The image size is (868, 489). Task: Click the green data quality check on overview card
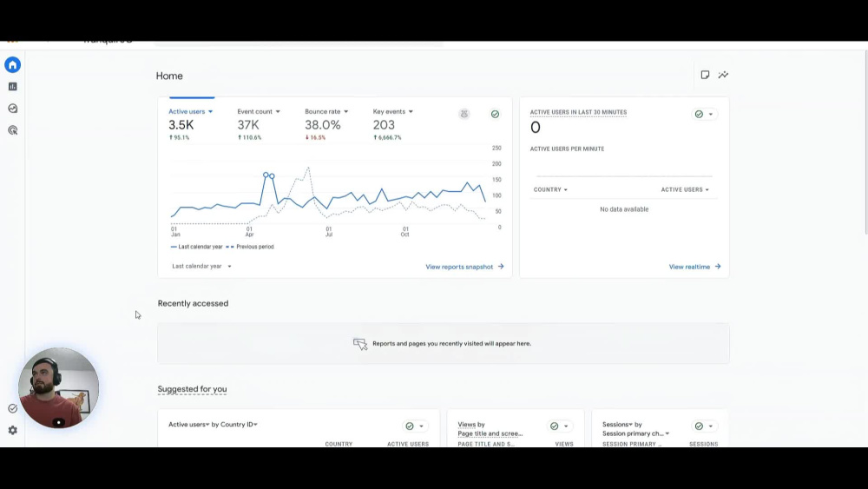(x=495, y=114)
